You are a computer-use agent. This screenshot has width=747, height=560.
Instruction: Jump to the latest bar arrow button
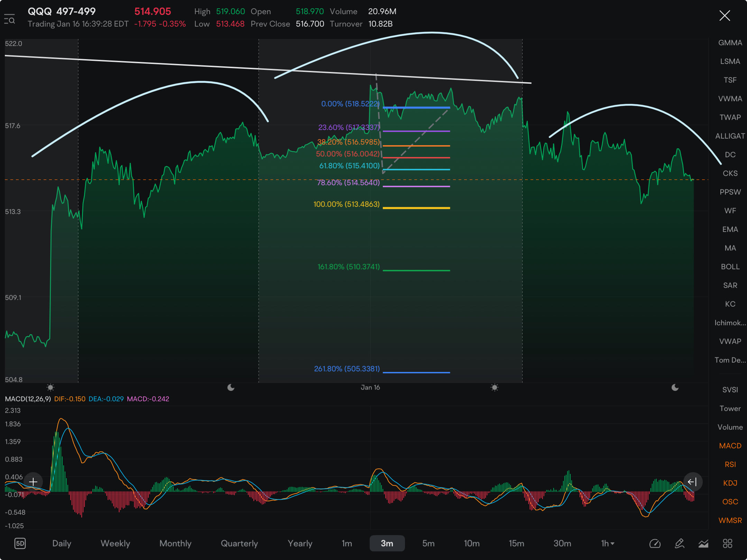click(x=692, y=482)
